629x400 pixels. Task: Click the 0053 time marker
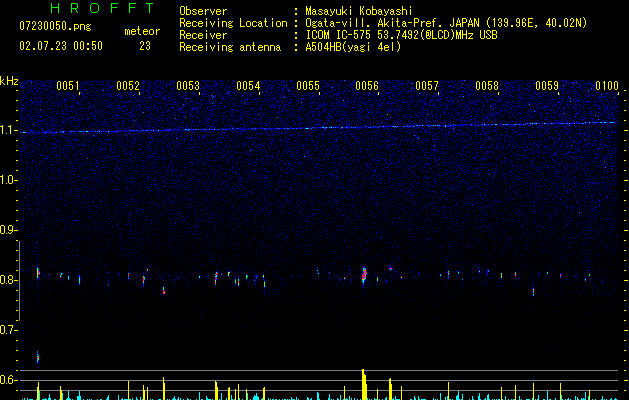tap(188, 86)
